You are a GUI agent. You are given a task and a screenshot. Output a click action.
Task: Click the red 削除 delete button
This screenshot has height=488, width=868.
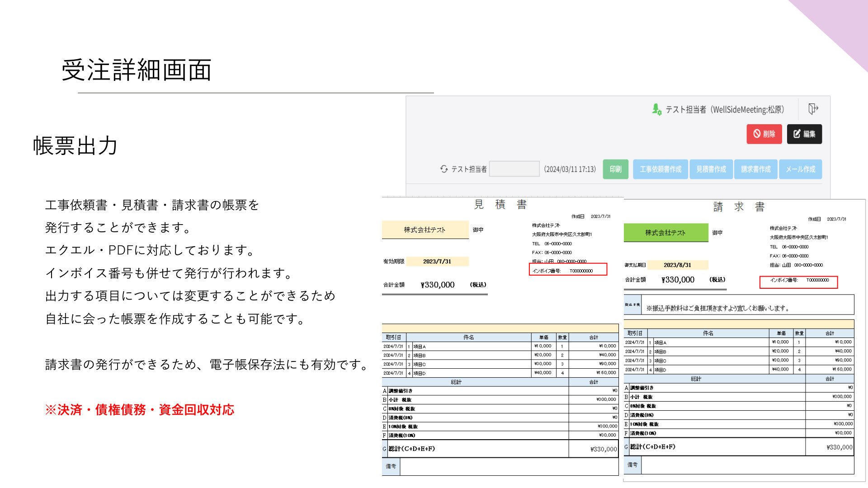[764, 134]
